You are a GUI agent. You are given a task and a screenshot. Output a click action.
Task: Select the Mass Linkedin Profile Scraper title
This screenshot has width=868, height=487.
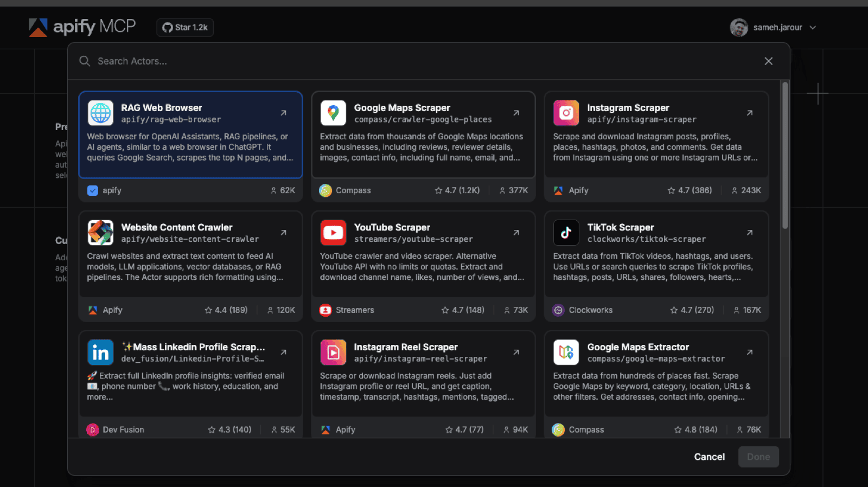(x=194, y=347)
